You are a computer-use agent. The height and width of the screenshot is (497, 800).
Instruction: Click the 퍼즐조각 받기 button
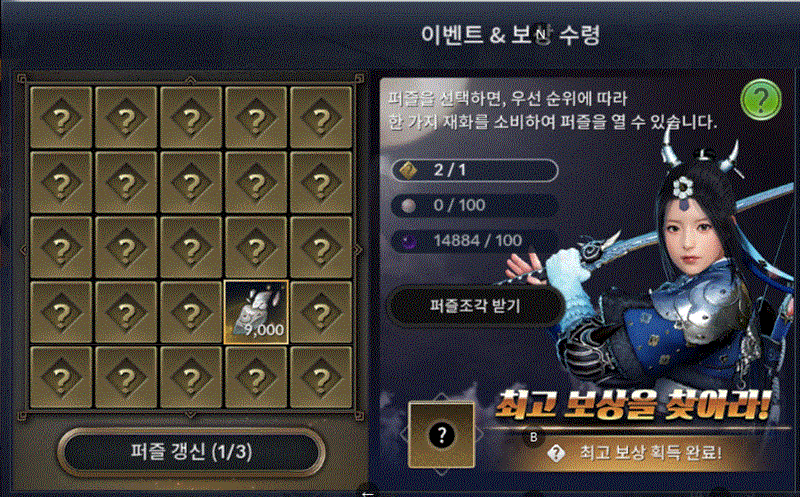[x=476, y=306]
